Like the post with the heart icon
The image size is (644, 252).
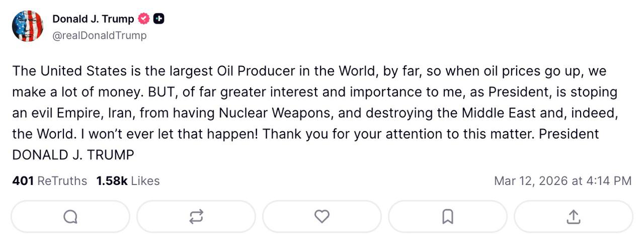(322, 217)
